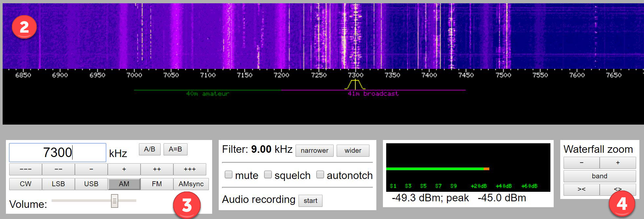Click the Volume slider handle
This screenshot has width=644, height=219.
pos(114,201)
